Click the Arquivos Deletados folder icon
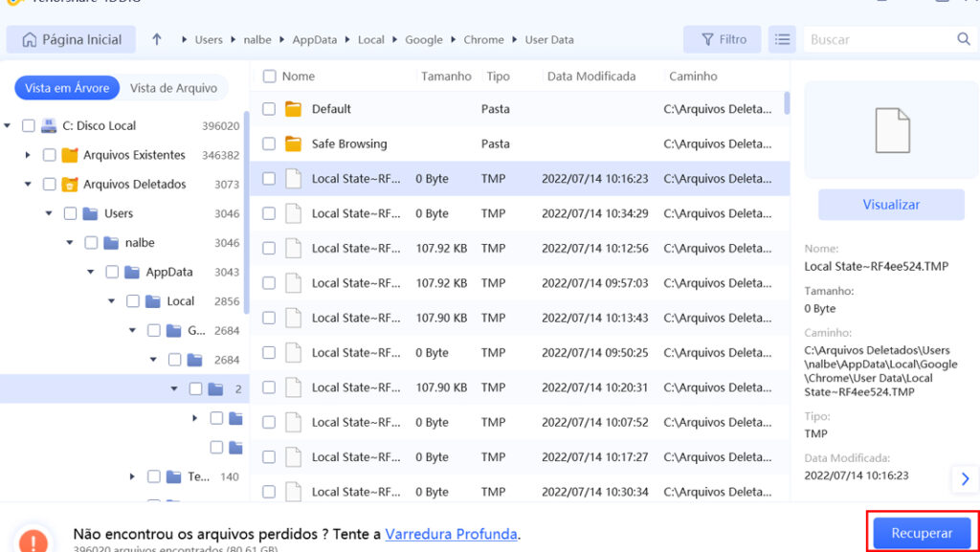The image size is (980, 552). click(x=70, y=184)
